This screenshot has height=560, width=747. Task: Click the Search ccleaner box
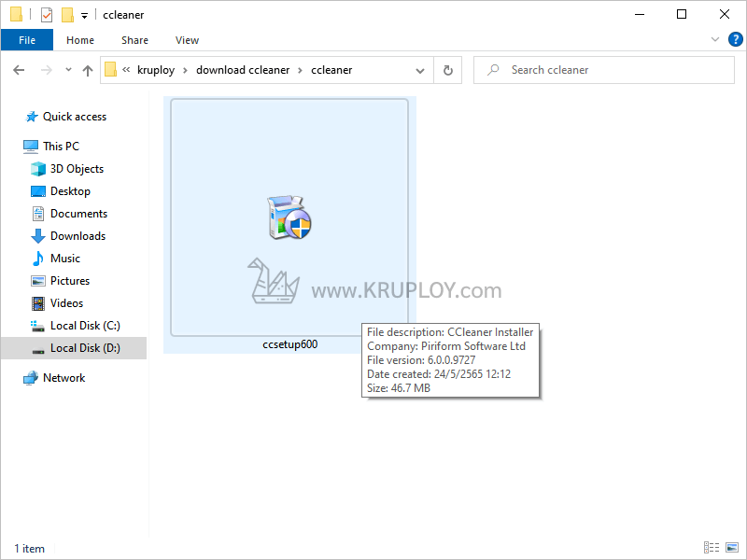(603, 70)
